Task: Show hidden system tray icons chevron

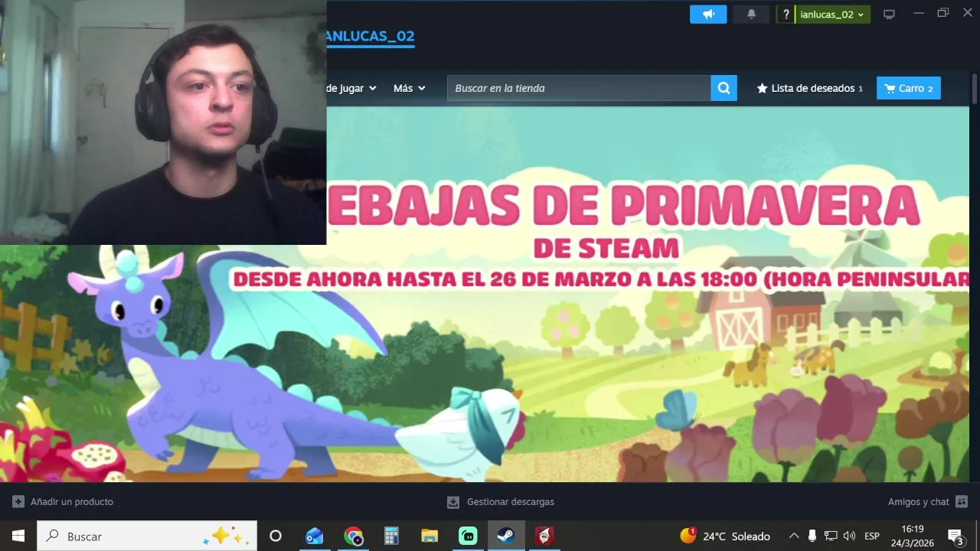Action: (794, 536)
